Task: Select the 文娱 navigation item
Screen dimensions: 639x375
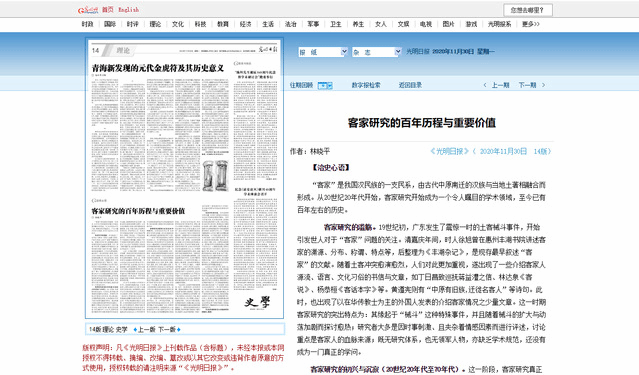Action: pyautogui.click(x=403, y=24)
